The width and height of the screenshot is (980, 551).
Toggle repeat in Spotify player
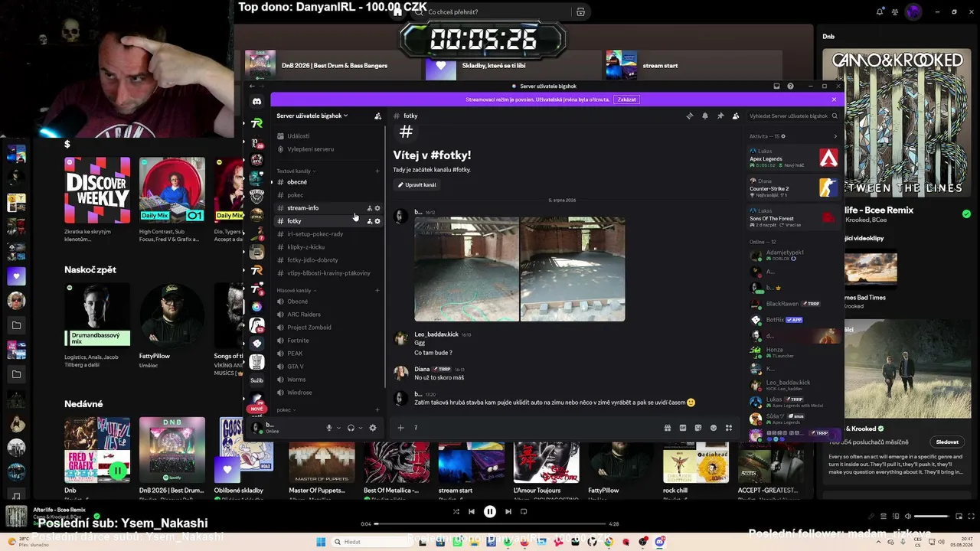[x=524, y=512]
